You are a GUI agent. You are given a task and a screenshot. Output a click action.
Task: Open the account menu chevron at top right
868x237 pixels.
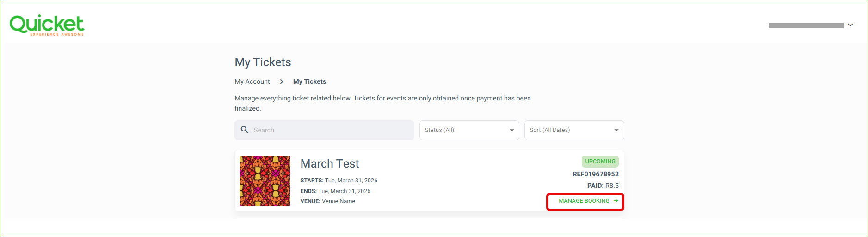[x=850, y=25]
